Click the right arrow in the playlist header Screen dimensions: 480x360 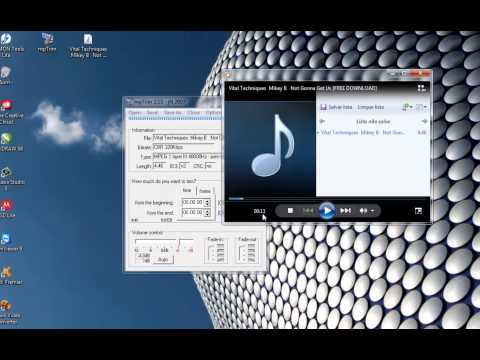pyautogui.click(x=424, y=121)
